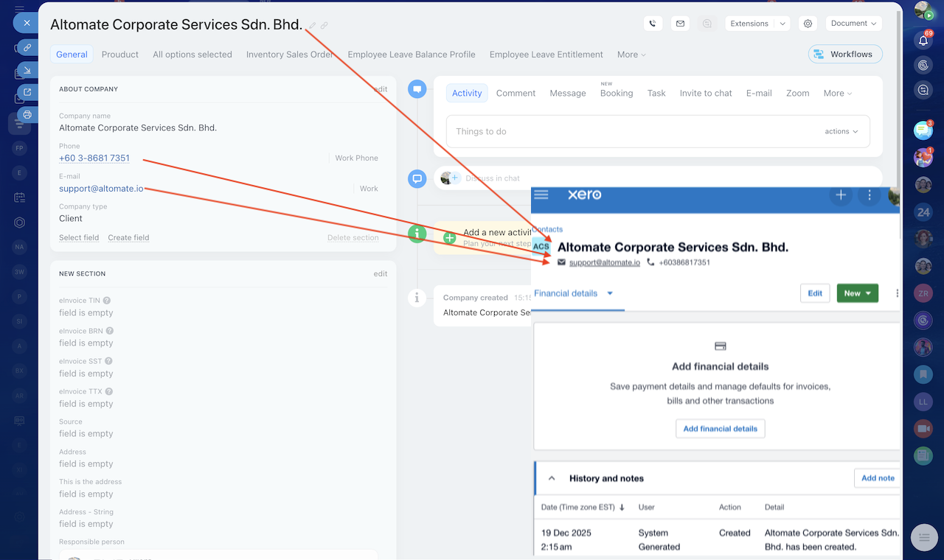Select the Comment tab in timeline
944x560 pixels.
click(516, 94)
